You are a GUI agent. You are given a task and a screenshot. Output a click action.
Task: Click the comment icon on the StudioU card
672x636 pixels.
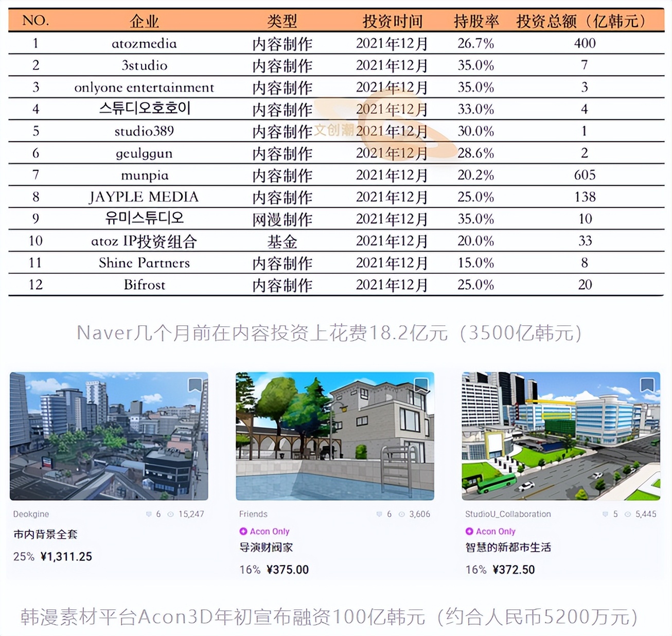(606, 514)
